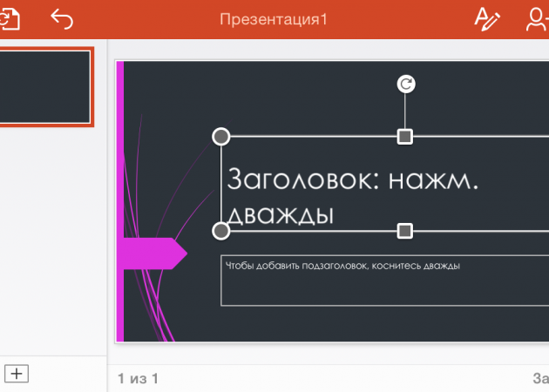Click empty space in the slide thumbnail panel

point(52,244)
